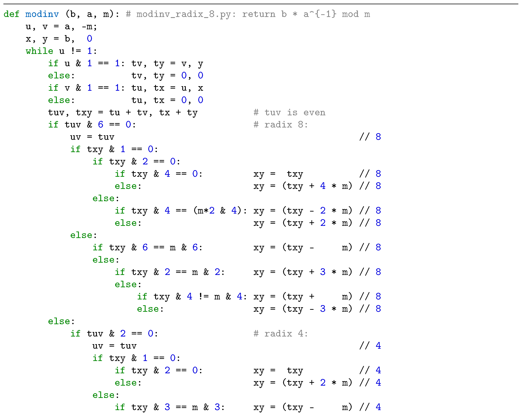Click the line 'if v & 1 == 1: tu, tx = u, x'
Screen dimensions: 523x420
pyautogui.click(x=125, y=88)
